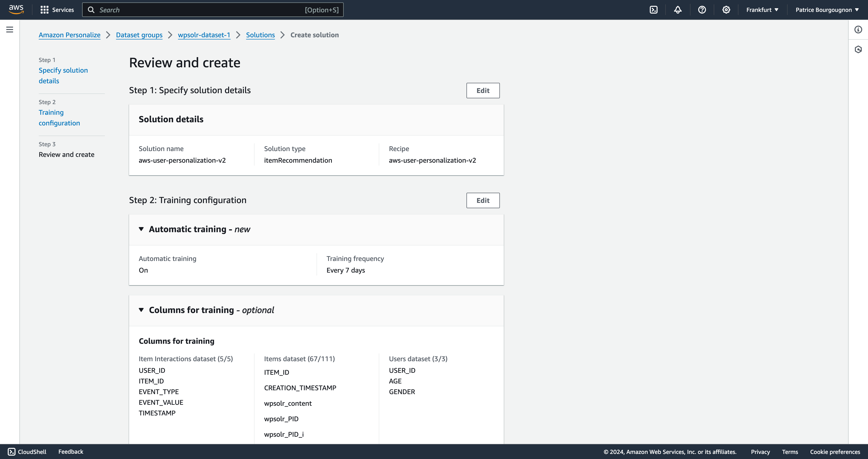Open Cookie preferences in the footer

coord(835,451)
